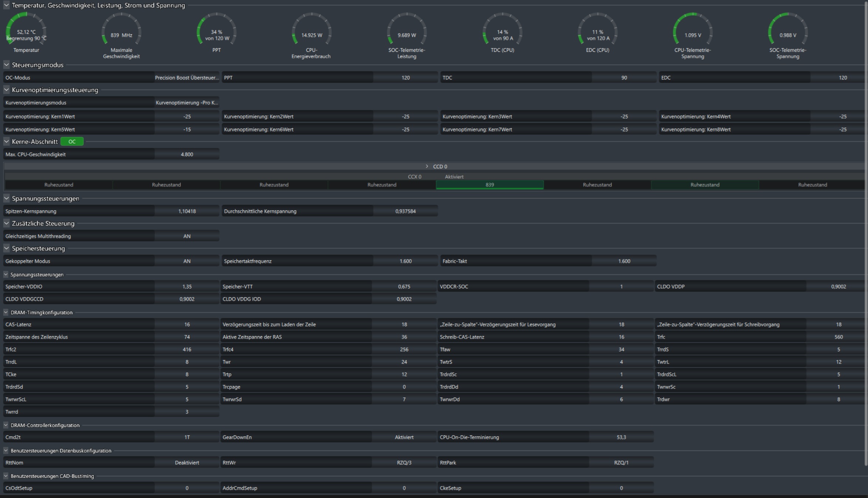This screenshot has height=498, width=868.
Task: Expand the CCD 0 chevron
Action: coord(427,166)
